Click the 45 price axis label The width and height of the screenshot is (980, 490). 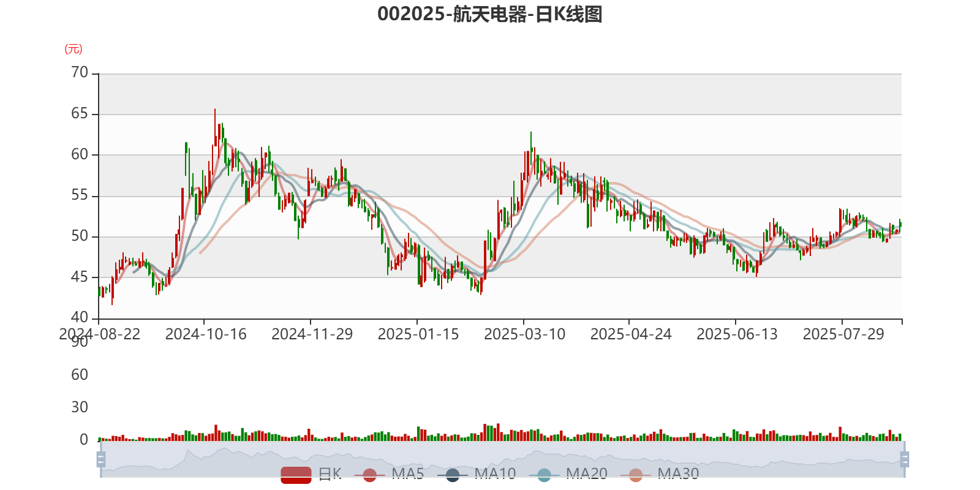[80, 277]
